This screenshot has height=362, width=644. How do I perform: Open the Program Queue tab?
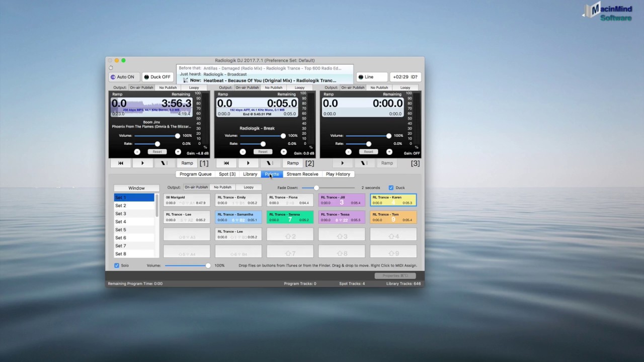(x=195, y=174)
